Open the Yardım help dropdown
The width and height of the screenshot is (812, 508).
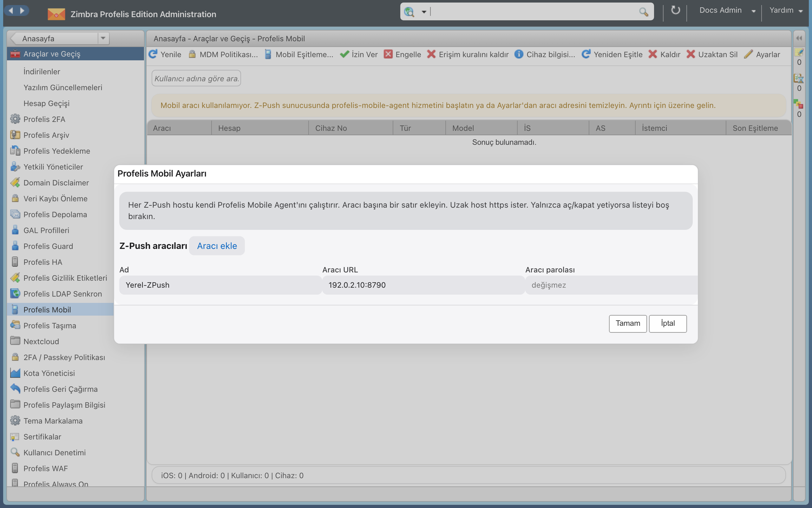[786, 10]
